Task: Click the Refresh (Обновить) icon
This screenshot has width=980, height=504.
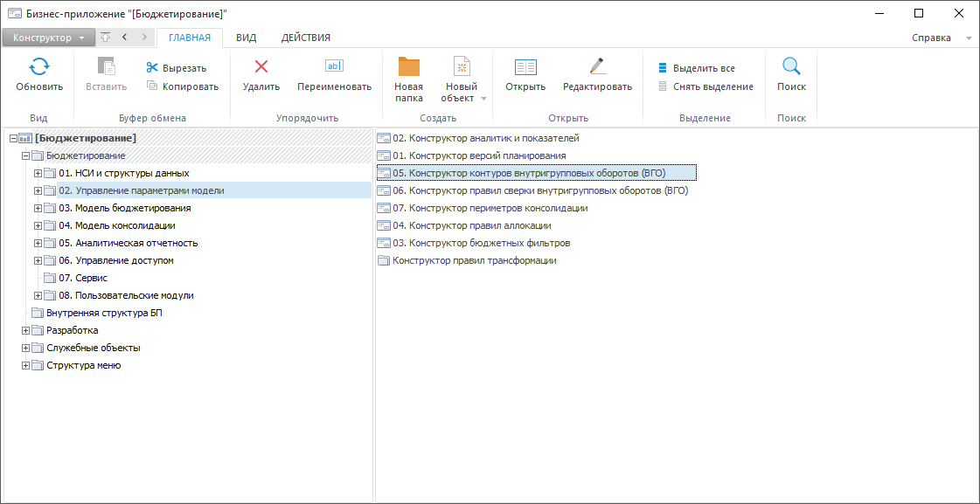Action: tap(39, 67)
